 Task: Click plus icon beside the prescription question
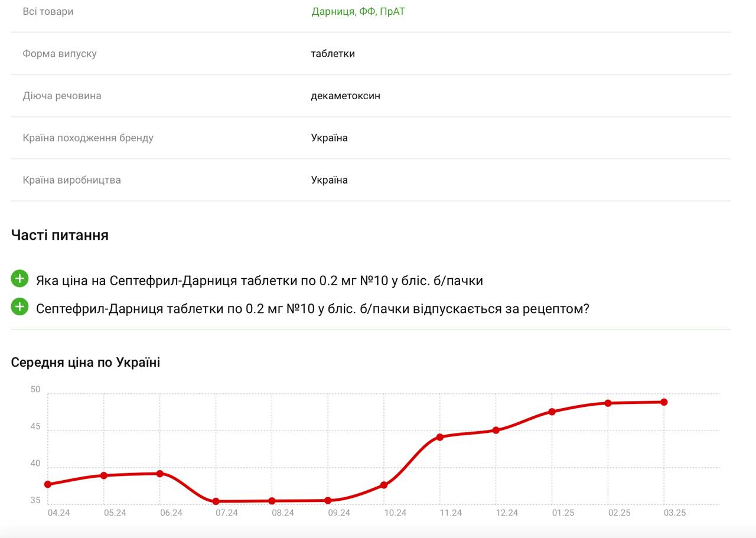coord(19,307)
